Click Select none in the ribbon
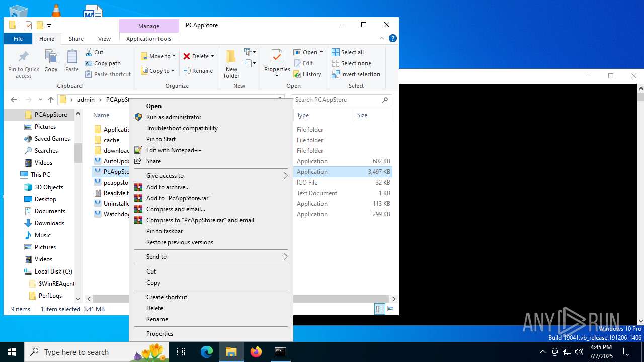 (351, 63)
